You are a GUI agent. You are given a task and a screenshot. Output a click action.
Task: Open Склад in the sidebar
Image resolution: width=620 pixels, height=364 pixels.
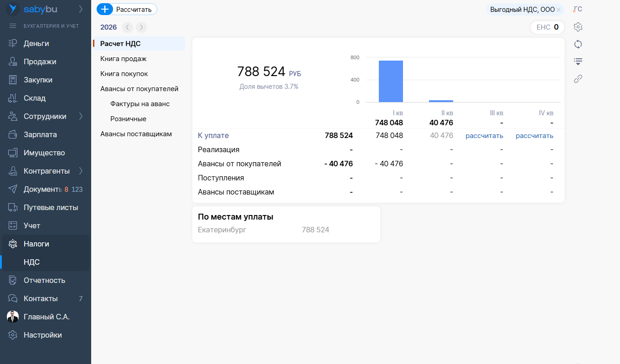coord(35,98)
